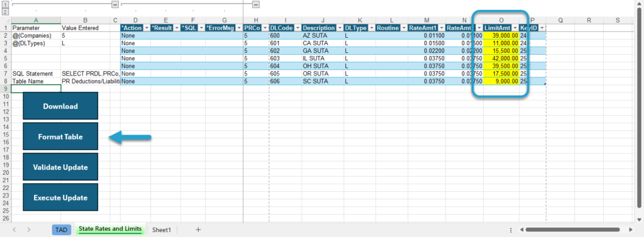Click the @(DLTypes) parameter cell
This screenshot has width=644, height=237.
[x=36, y=43]
